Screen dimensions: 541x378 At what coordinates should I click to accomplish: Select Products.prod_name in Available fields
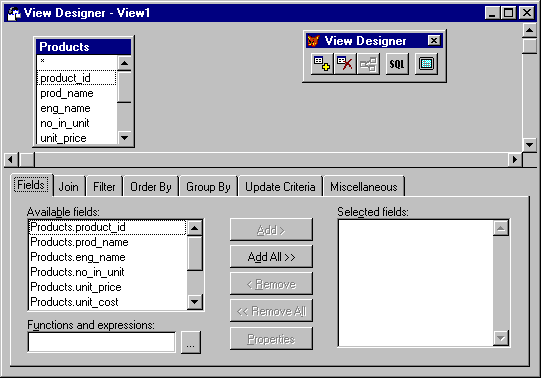pyautogui.click(x=108, y=242)
